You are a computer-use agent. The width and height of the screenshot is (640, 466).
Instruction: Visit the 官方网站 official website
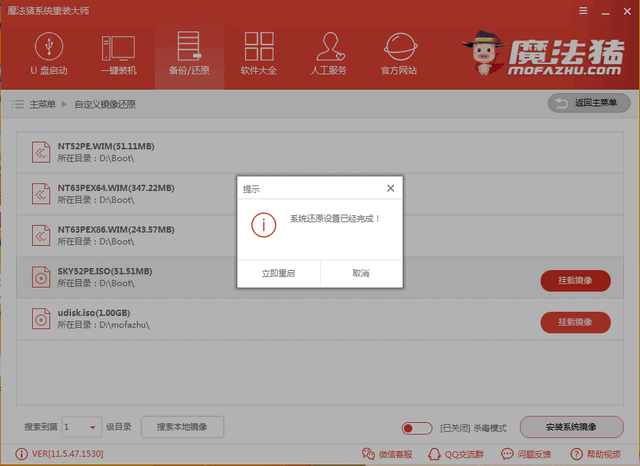400,53
